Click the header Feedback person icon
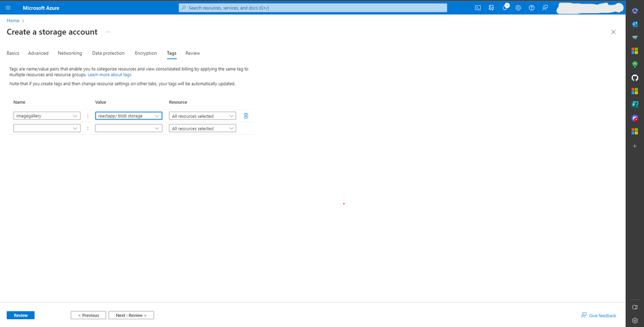This screenshot has width=644, height=327. pos(545,8)
